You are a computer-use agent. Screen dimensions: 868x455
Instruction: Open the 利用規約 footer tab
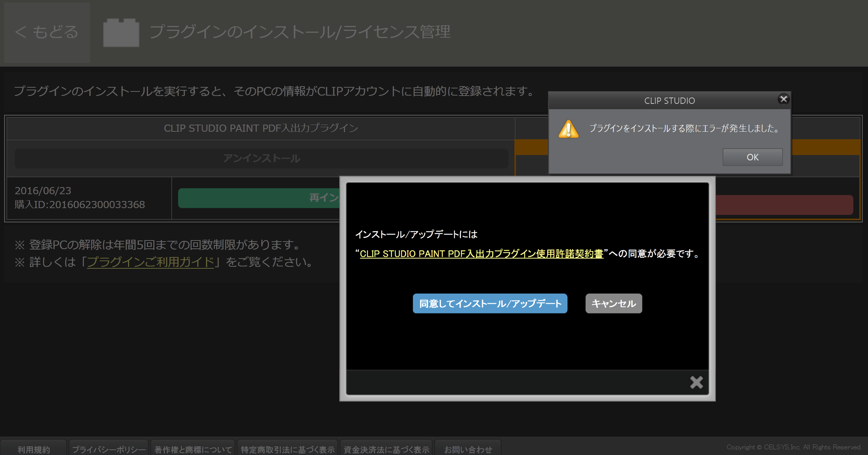click(x=34, y=449)
